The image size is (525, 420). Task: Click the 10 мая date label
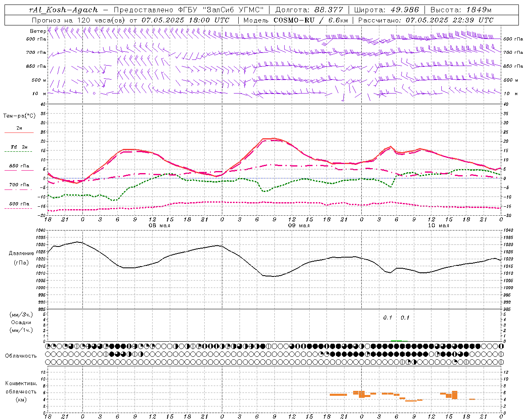[x=438, y=226]
